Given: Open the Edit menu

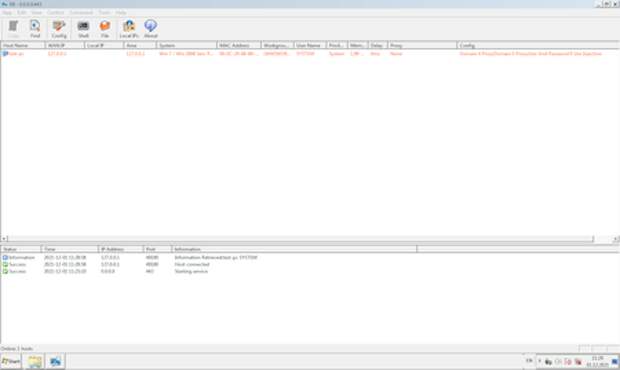Looking at the screenshot, I should point(22,13).
